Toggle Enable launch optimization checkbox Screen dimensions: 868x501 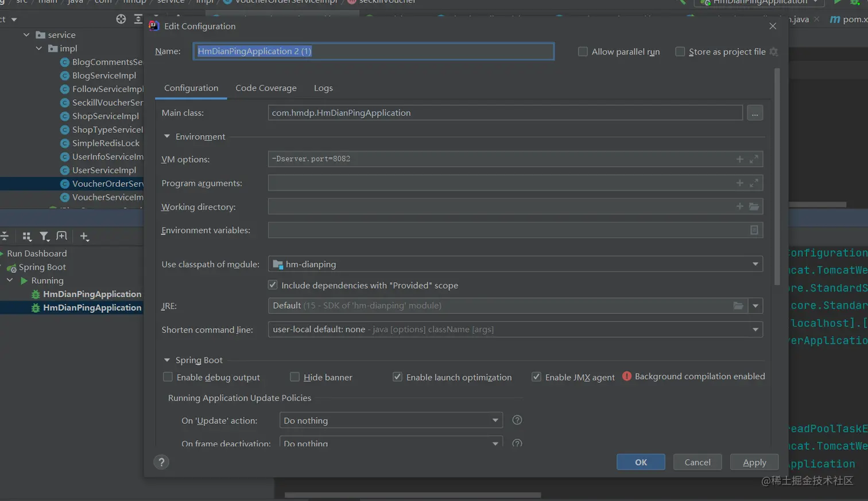click(397, 377)
